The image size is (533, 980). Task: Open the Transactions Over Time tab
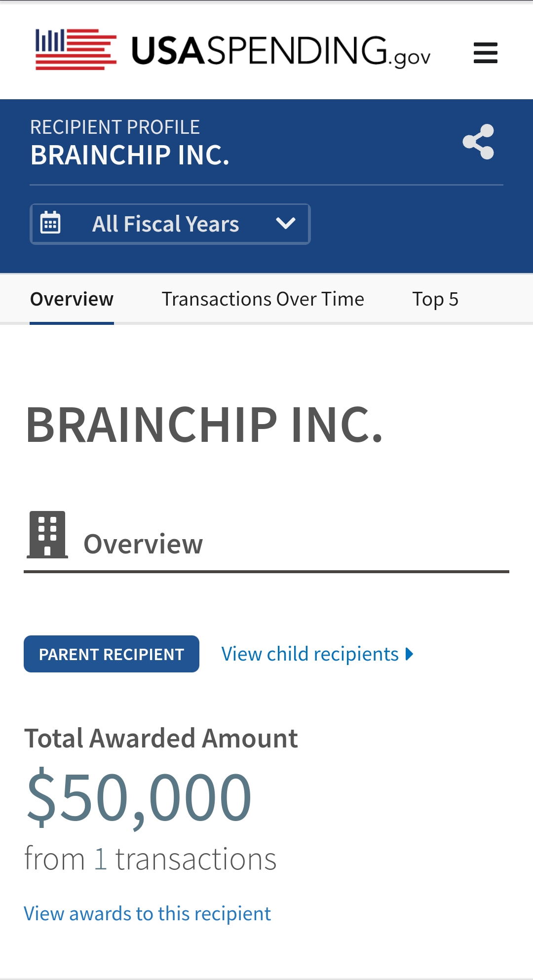pos(263,299)
